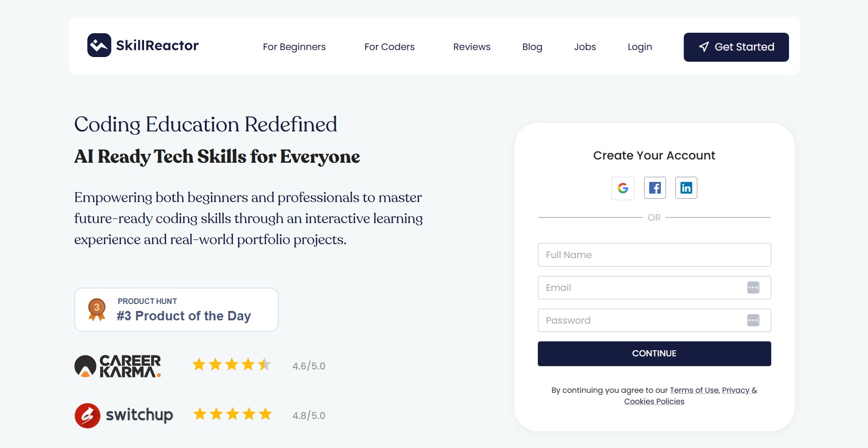
Task: Focus the Password input field
Action: [x=654, y=320]
